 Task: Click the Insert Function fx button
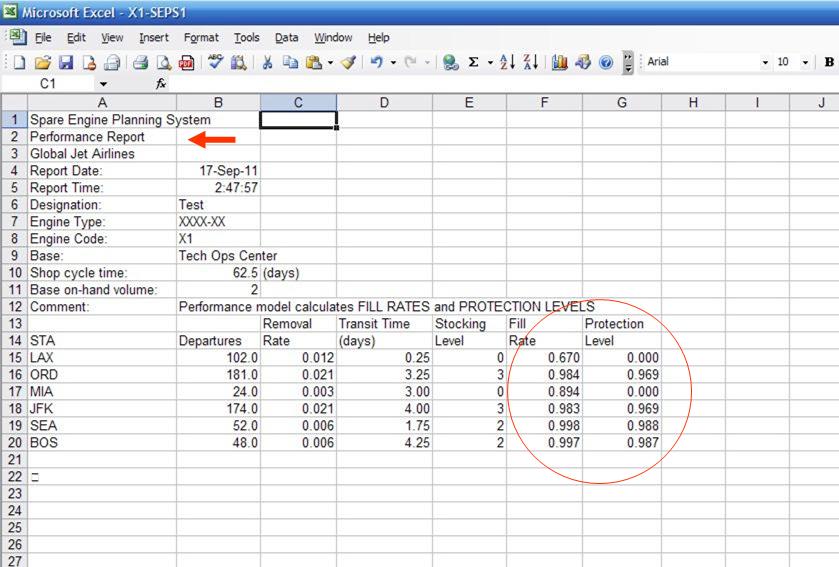click(x=161, y=85)
